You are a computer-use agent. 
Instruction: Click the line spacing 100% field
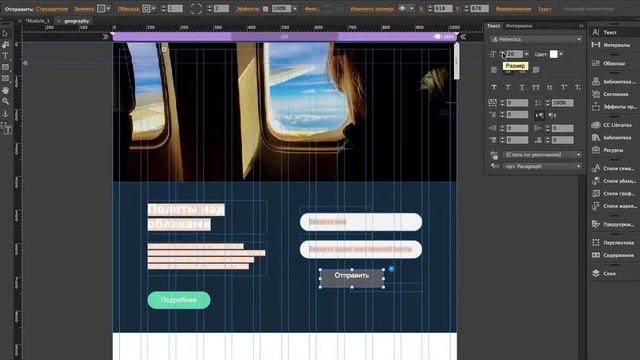(562, 103)
